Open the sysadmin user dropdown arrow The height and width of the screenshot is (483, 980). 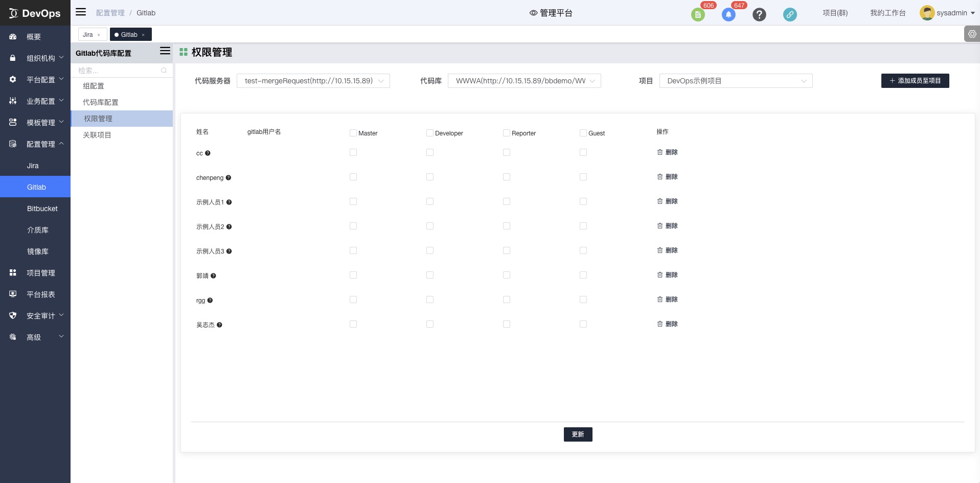click(973, 13)
